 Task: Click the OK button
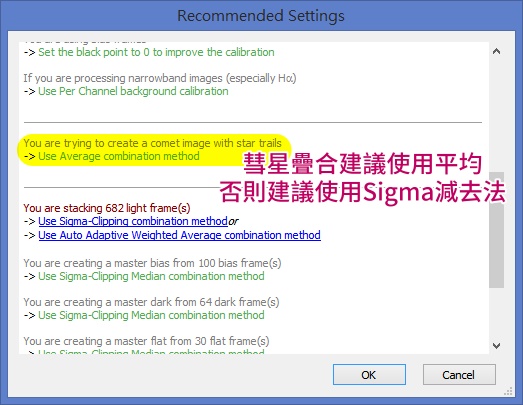pyautogui.click(x=369, y=375)
